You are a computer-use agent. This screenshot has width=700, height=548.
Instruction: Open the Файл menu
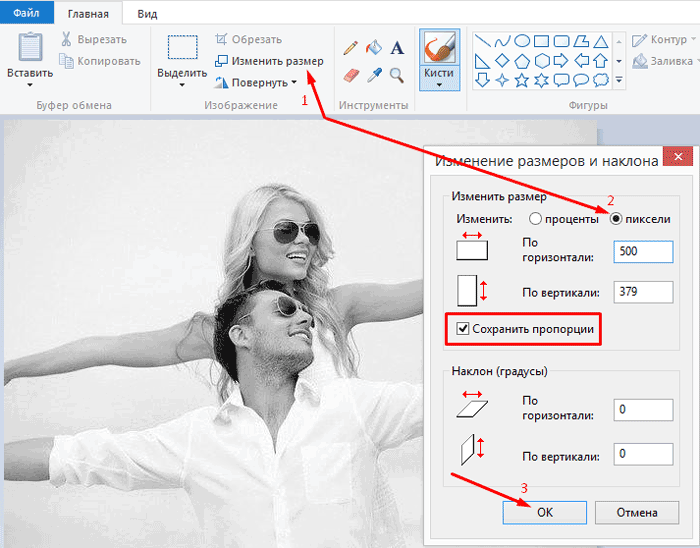point(26,13)
